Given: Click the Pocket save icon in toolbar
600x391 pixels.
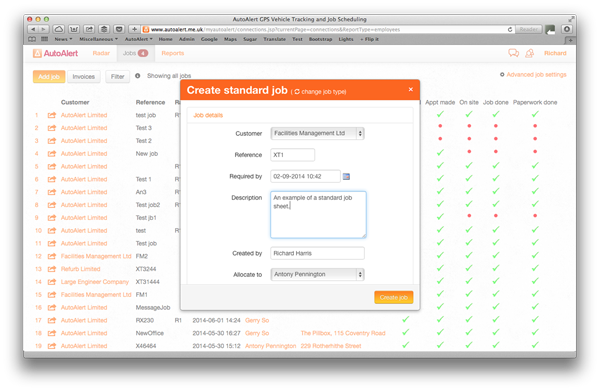Looking at the screenshot, I should pyautogui.click(x=119, y=29).
